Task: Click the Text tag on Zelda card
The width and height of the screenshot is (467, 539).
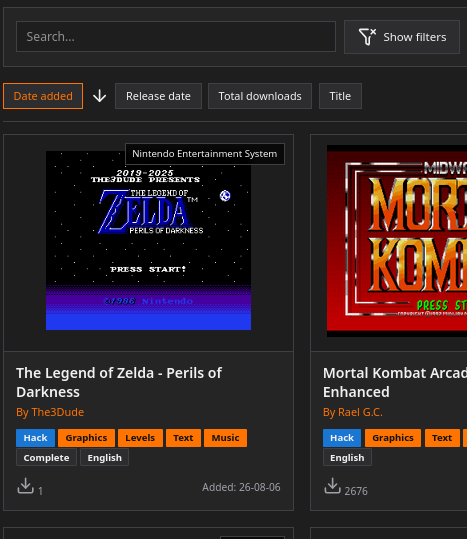Action: 183,438
